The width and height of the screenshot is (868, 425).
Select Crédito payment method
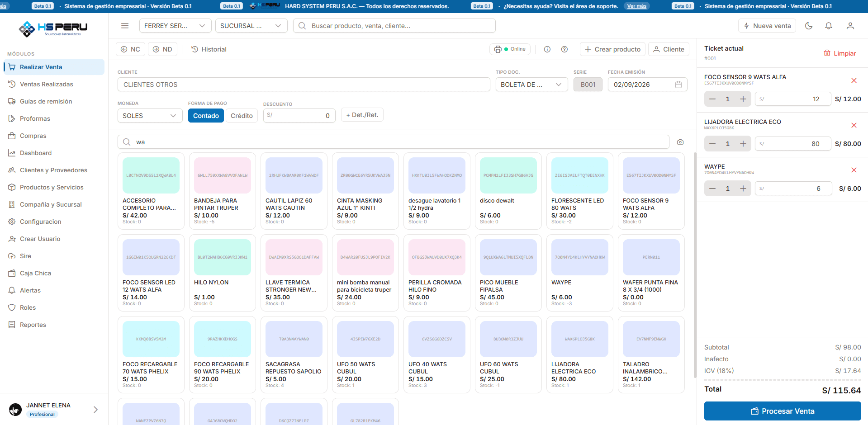242,116
